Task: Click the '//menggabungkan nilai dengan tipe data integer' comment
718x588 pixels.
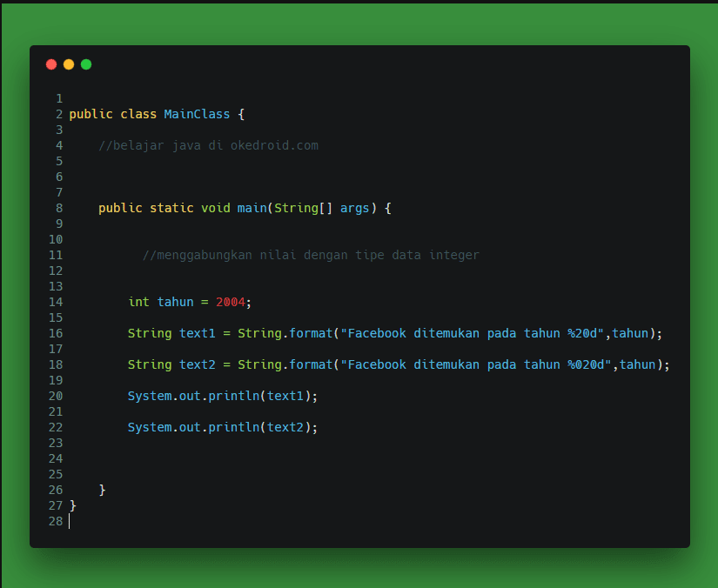Action: [x=311, y=255]
